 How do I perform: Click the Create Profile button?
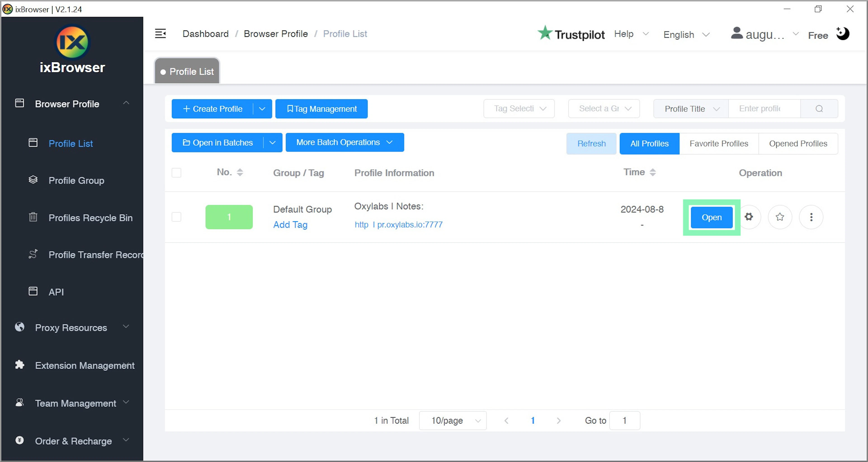212,109
